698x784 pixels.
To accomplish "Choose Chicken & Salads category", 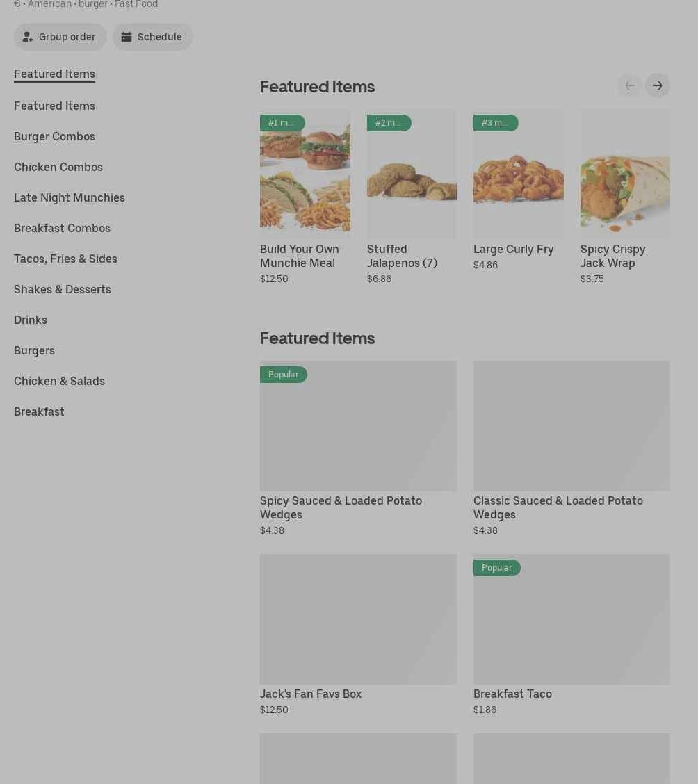I will pos(59,381).
